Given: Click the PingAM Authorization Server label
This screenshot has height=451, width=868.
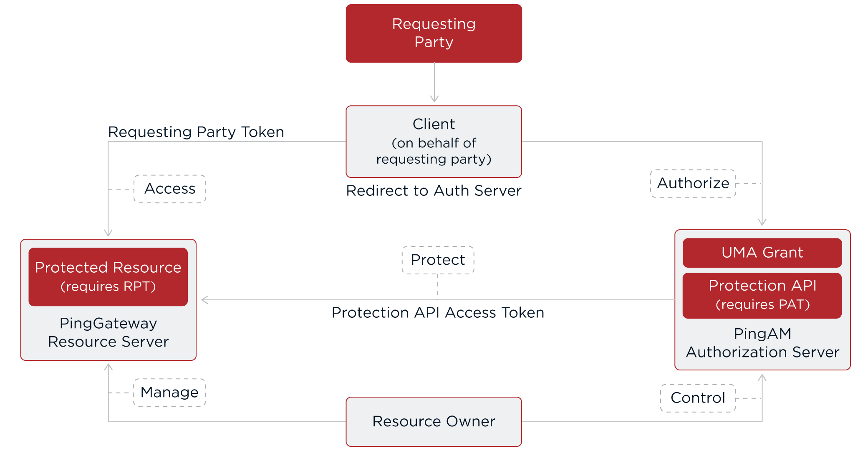Looking at the screenshot, I should click(x=762, y=343).
